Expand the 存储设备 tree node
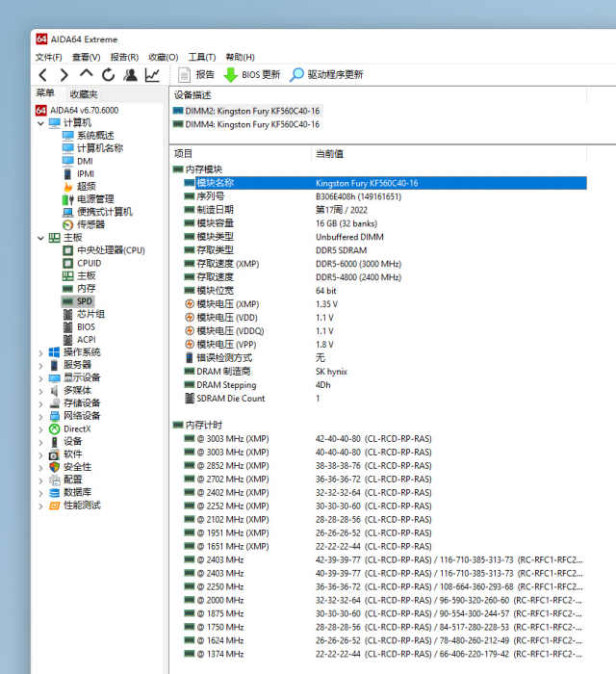616x674 pixels. (x=40, y=404)
